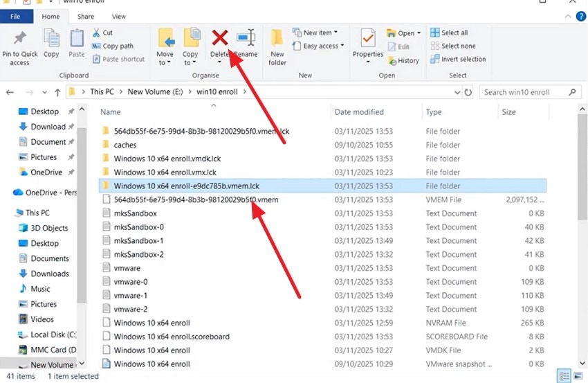Switch to the Share ribbon tab

[86, 17]
